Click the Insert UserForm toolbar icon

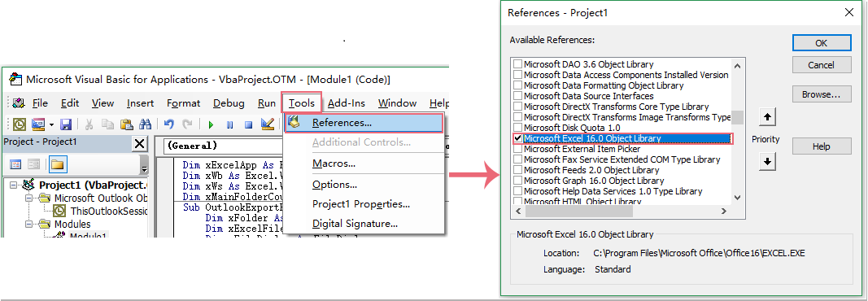pos(37,124)
